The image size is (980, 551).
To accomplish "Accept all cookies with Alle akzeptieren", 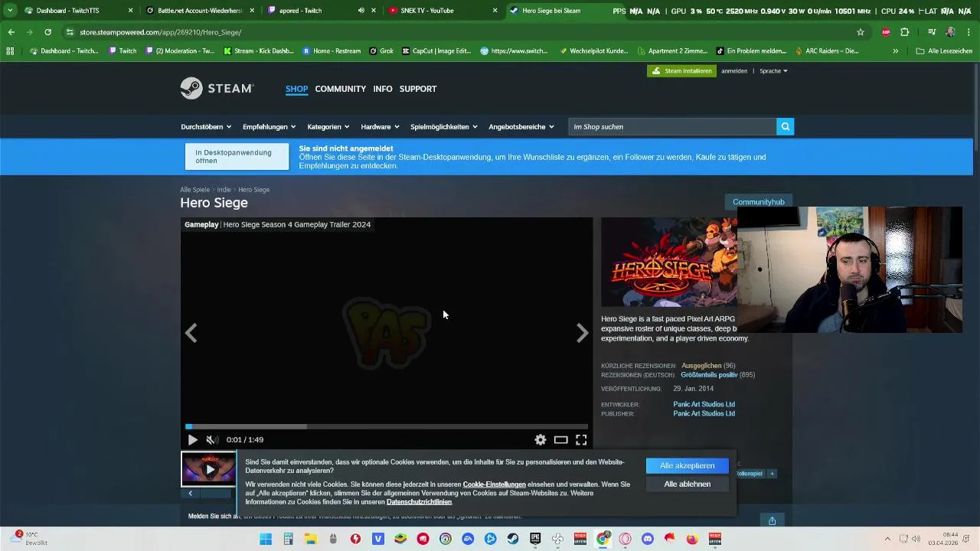I will (688, 466).
